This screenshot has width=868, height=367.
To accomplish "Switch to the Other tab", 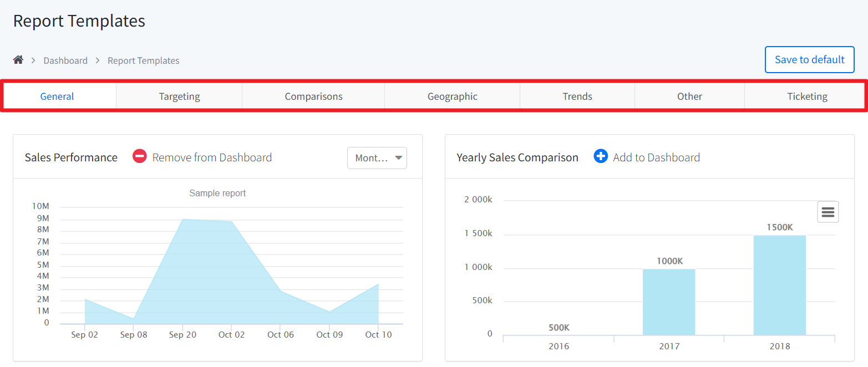I will 689,96.
